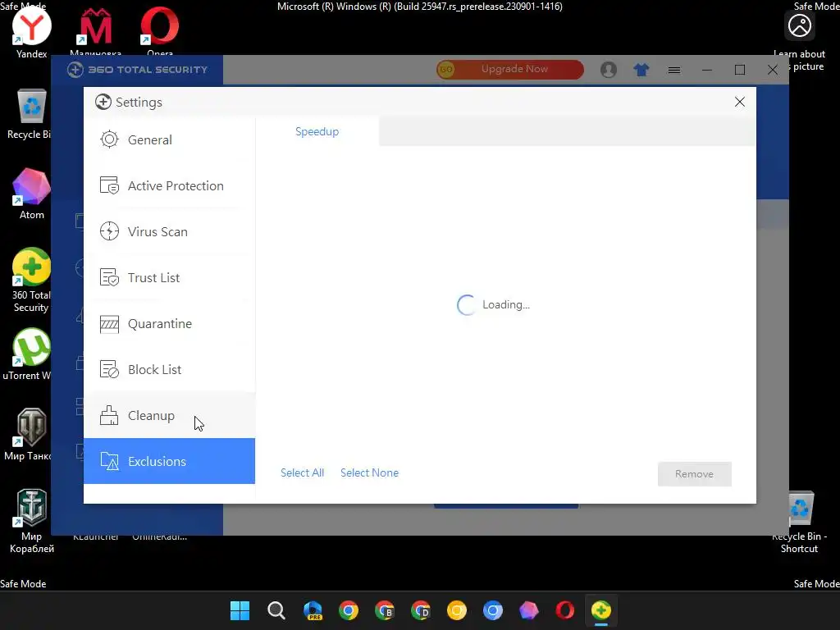
Task: Click the Select All link
Action: pyautogui.click(x=302, y=473)
